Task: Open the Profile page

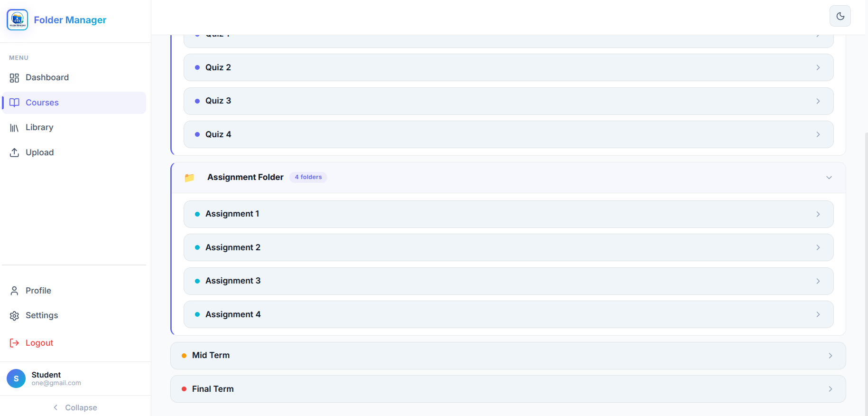Action: (74, 291)
